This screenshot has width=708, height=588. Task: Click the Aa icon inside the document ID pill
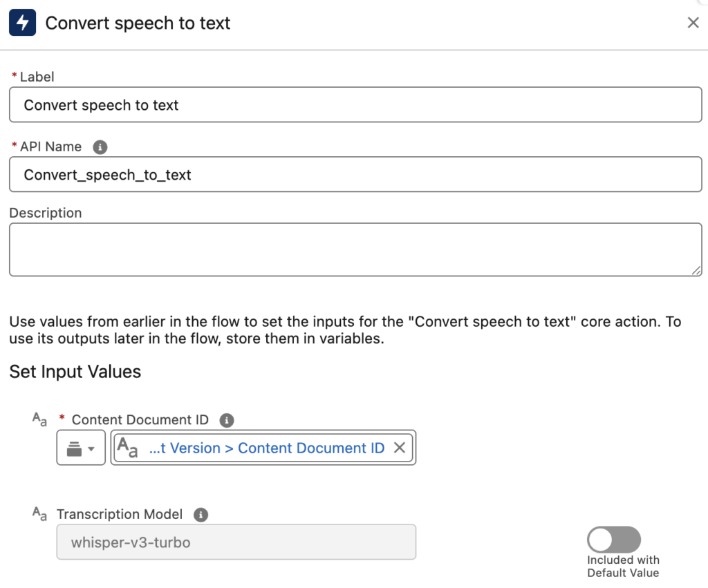pos(127,448)
